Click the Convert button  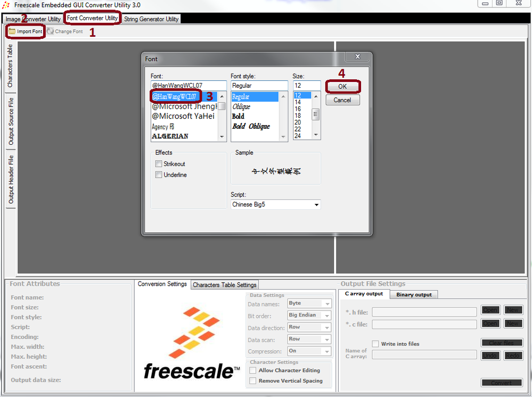point(502,383)
